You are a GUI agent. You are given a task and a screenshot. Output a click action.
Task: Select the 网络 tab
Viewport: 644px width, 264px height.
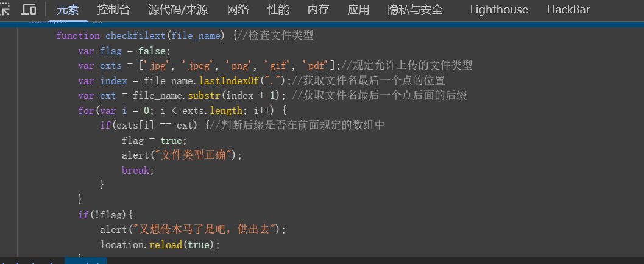238,10
